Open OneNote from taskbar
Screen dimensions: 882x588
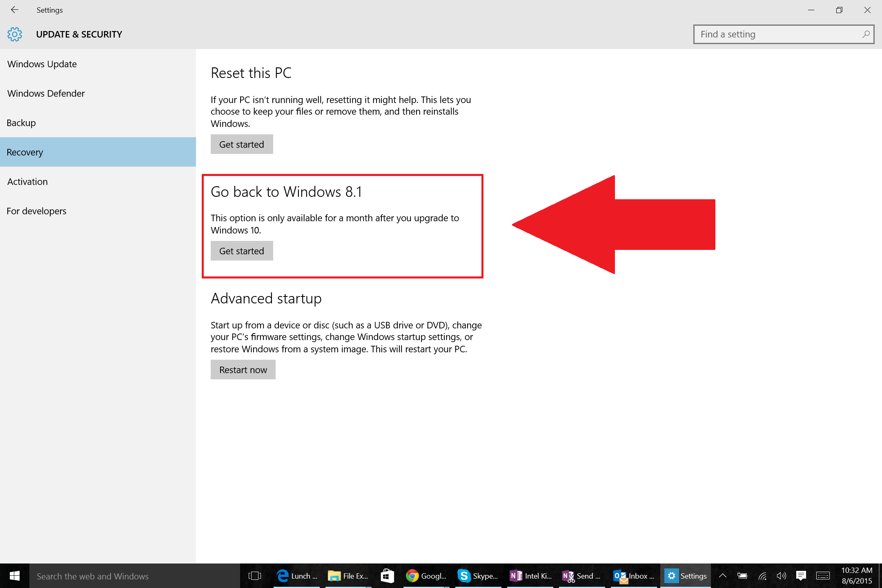coord(518,575)
